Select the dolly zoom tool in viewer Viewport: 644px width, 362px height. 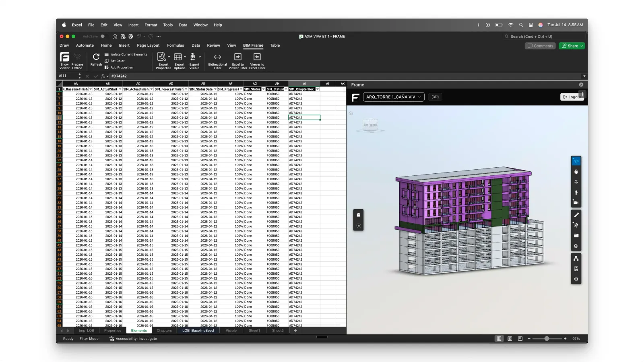[576, 182]
